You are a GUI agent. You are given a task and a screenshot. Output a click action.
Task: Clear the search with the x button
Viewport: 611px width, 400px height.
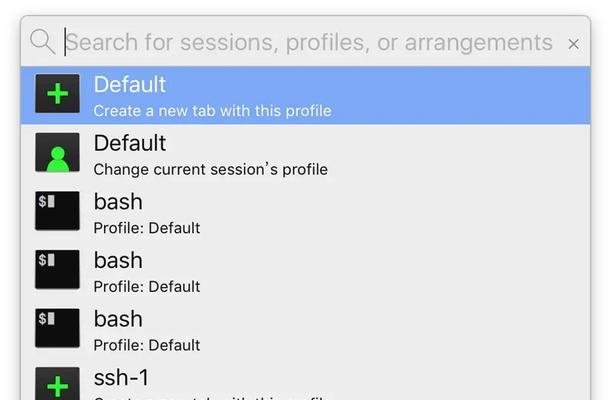click(573, 44)
